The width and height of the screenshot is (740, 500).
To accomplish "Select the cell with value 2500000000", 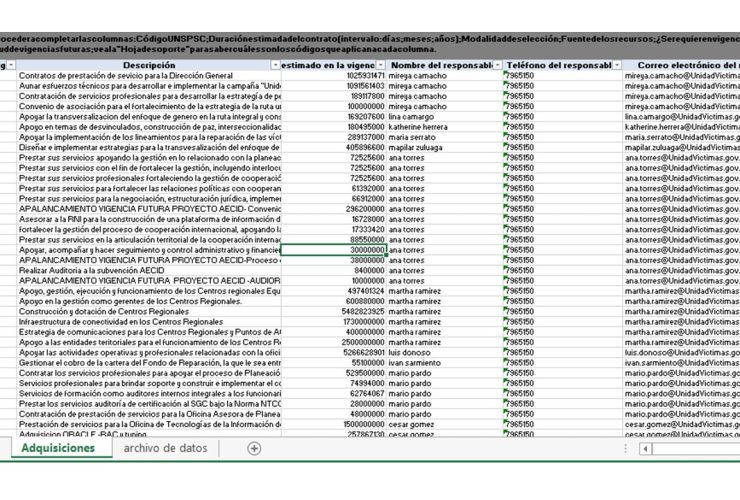I will [x=334, y=342].
